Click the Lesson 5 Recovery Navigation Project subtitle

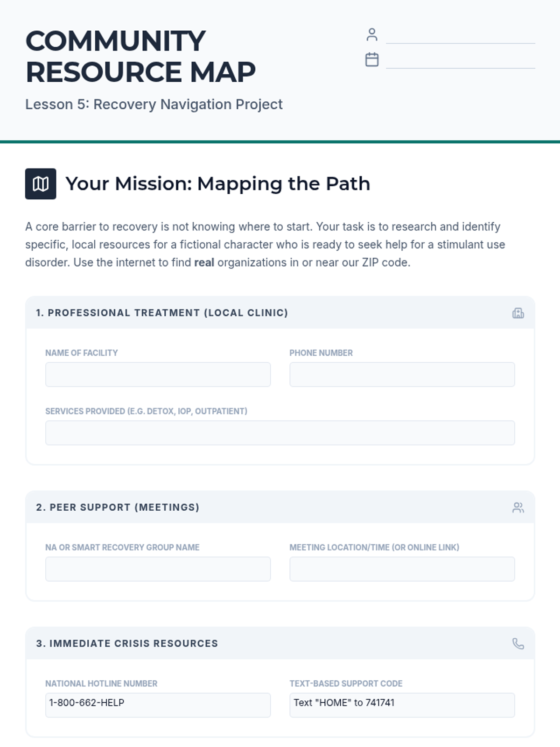tap(154, 105)
